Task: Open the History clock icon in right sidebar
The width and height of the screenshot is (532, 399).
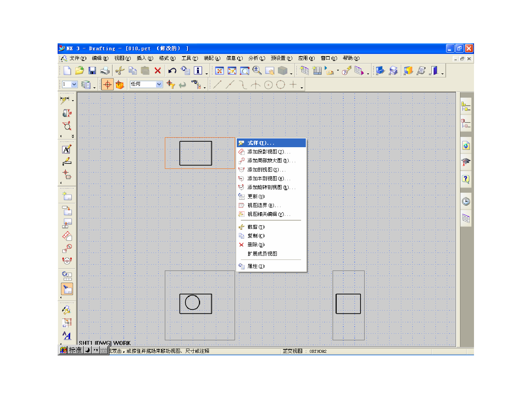Action: point(466,201)
